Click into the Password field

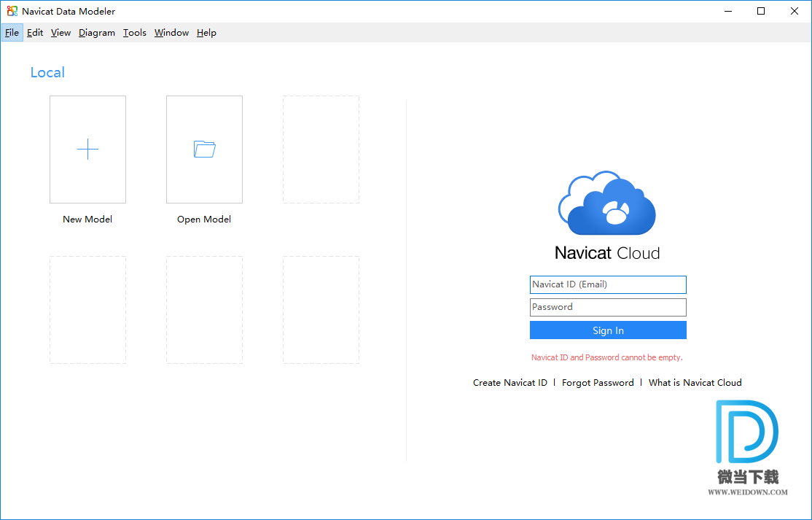(608, 307)
